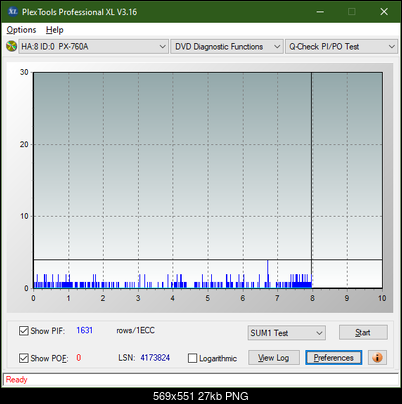Open the Help menu
This screenshot has height=404, width=402.
tap(55, 30)
